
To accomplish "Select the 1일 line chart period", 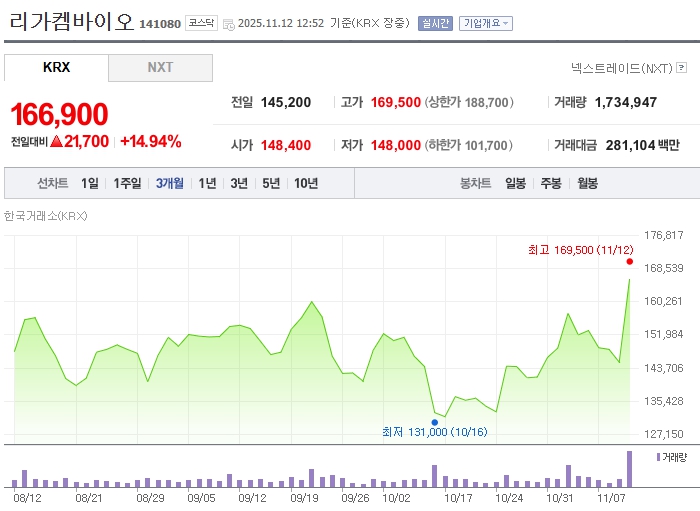I will click(x=90, y=183).
